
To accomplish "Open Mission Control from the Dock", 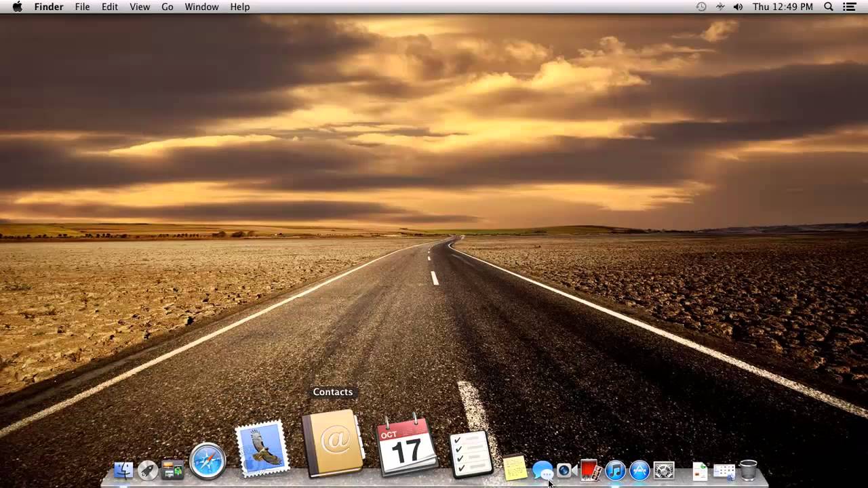I will [x=172, y=470].
